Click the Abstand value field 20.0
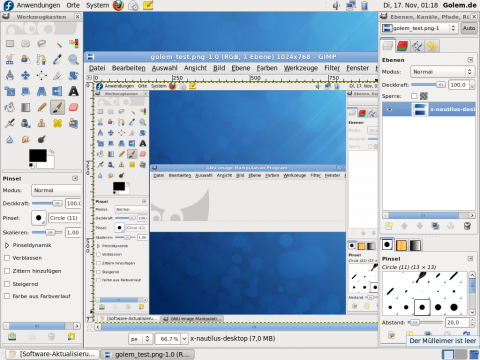The image size is (480, 360). tap(457, 322)
